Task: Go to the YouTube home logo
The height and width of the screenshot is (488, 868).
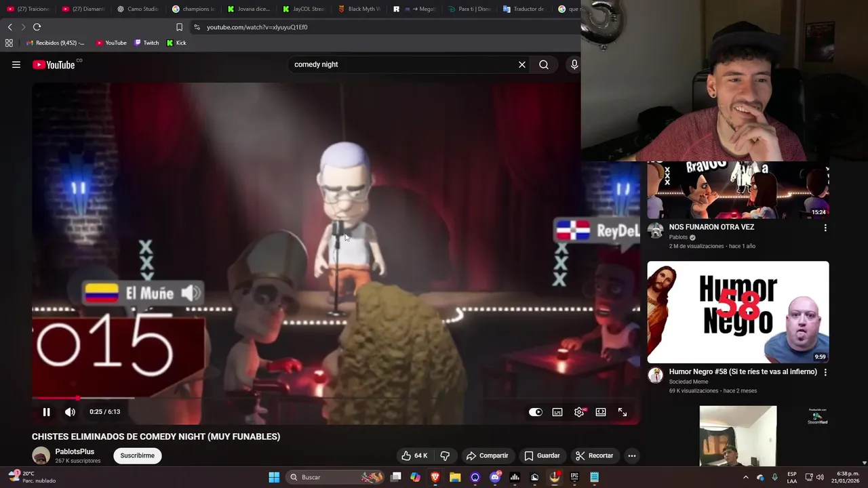Action: point(54,64)
